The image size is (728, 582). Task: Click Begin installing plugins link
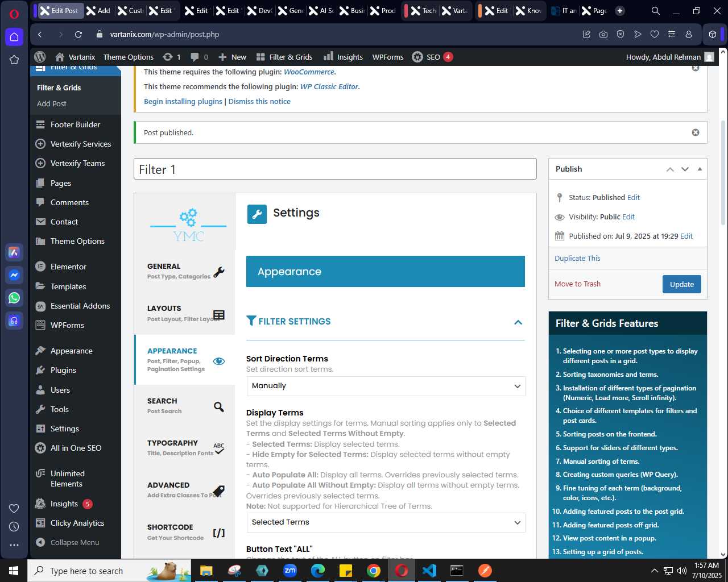pyautogui.click(x=183, y=101)
